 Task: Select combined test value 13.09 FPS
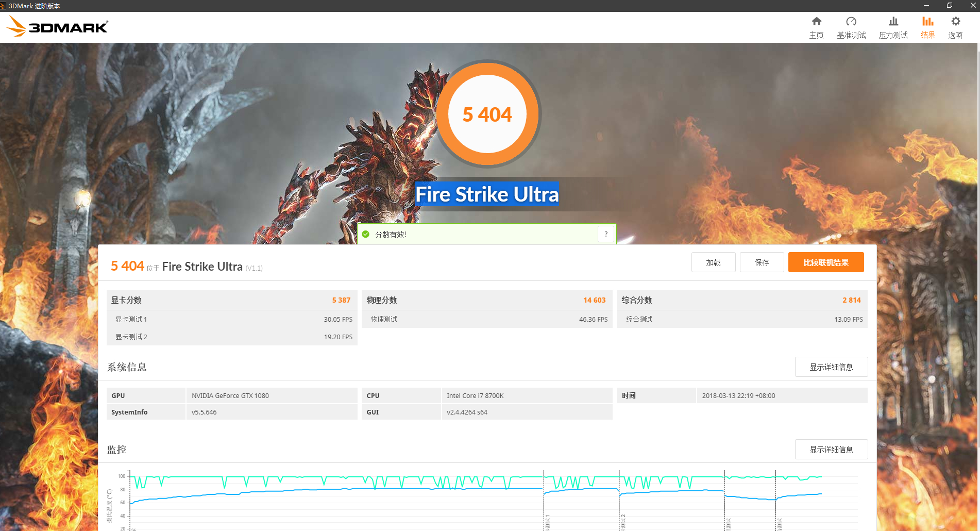[849, 320]
